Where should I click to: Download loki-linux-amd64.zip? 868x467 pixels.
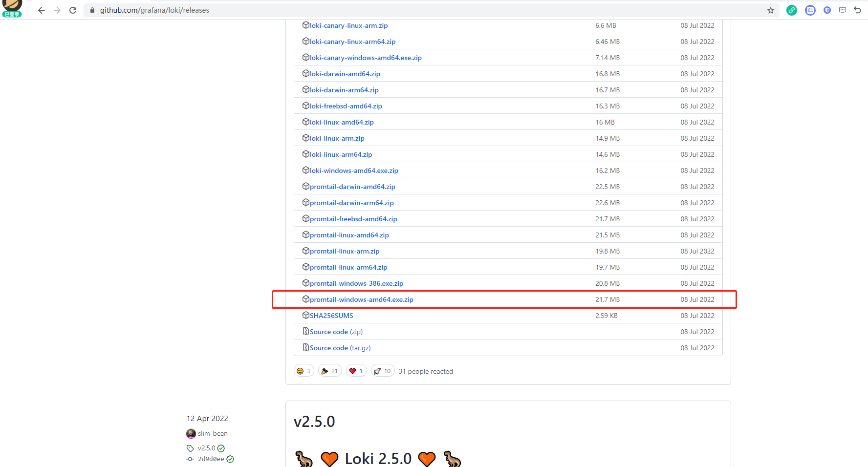(342, 122)
